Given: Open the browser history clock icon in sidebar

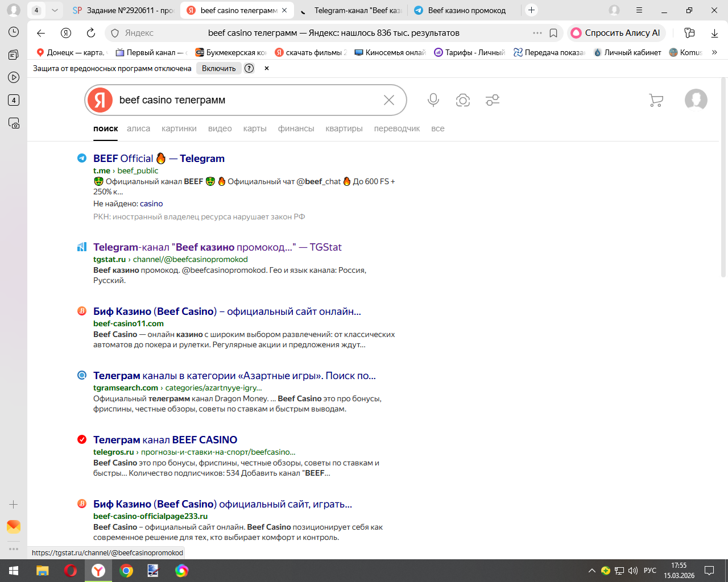Looking at the screenshot, I should (14, 32).
